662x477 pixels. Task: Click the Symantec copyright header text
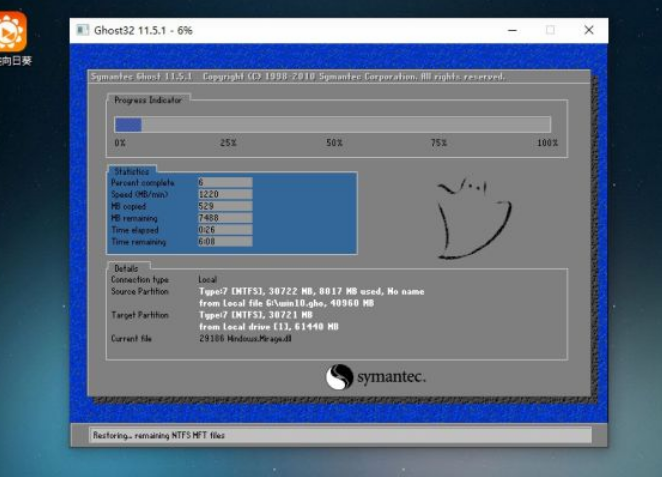point(297,77)
